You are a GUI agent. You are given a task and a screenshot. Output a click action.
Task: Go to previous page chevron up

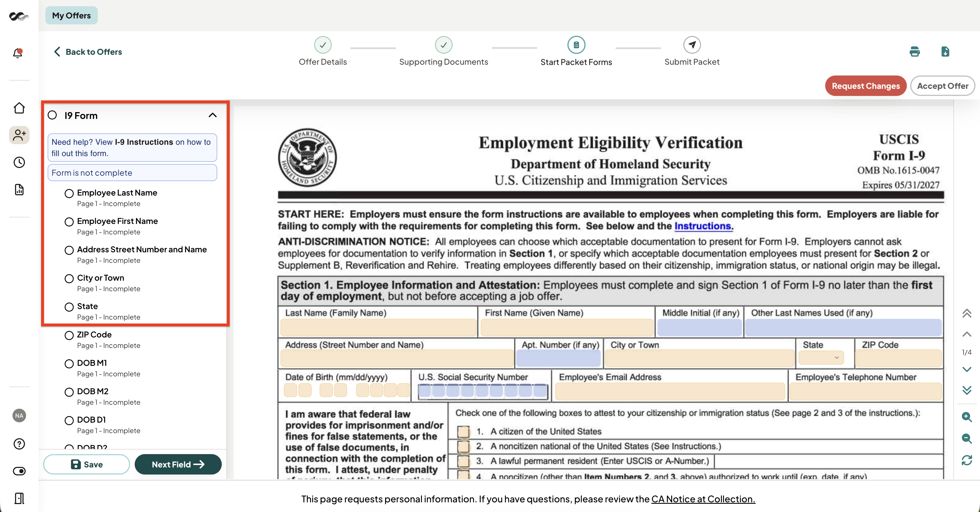pyautogui.click(x=967, y=334)
